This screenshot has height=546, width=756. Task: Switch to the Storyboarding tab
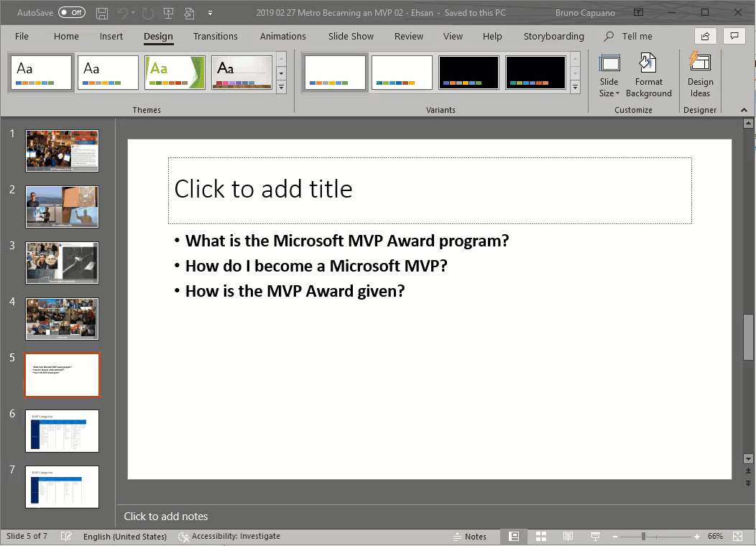(x=553, y=36)
